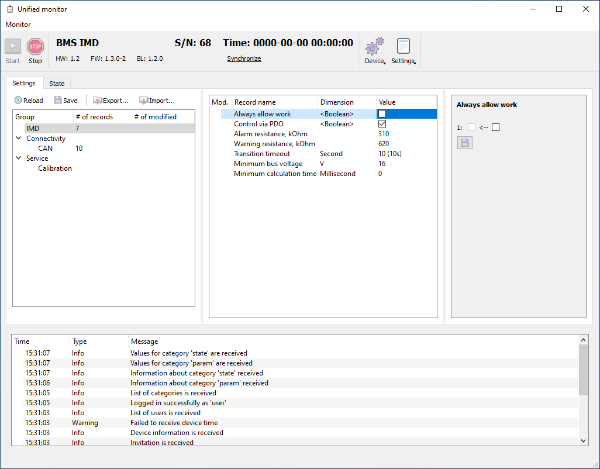Tick the new value checkbox in side panel
600x469 pixels.
coord(496,127)
